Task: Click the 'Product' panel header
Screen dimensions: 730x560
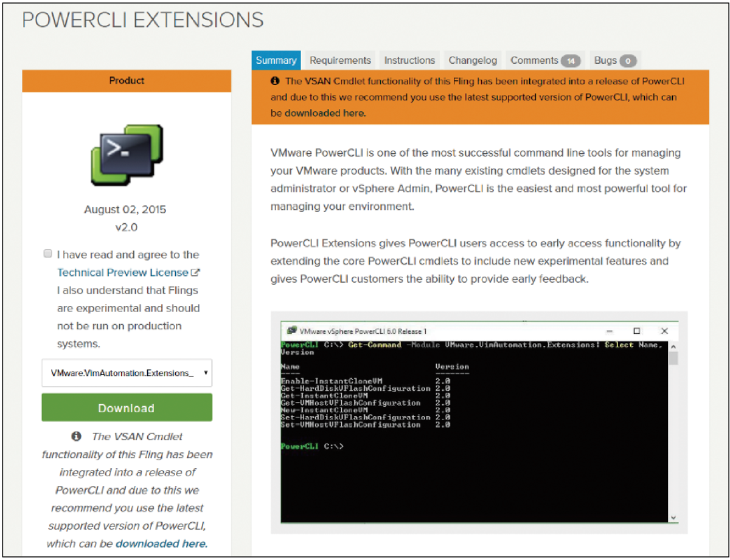Action: click(127, 80)
